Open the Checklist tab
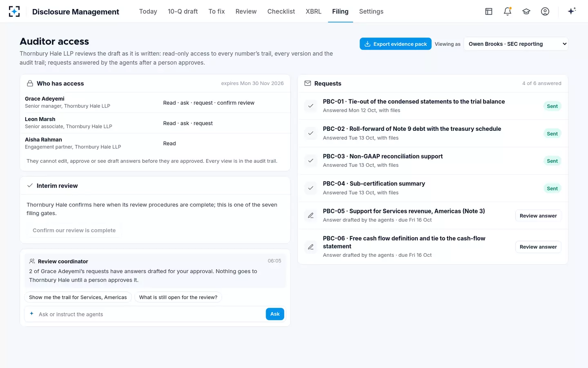588x368 pixels. (x=281, y=11)
